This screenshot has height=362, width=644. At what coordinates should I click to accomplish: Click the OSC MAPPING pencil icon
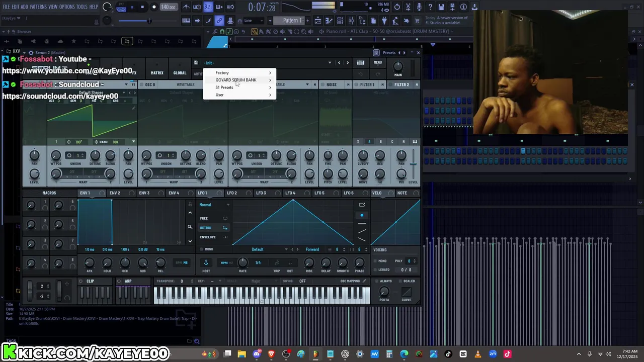pyautogui.click(x=365, y=281)
